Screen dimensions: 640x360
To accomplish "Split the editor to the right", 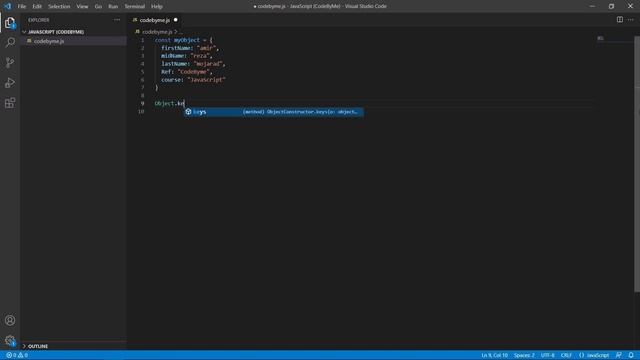I will [x=620, y=20].
